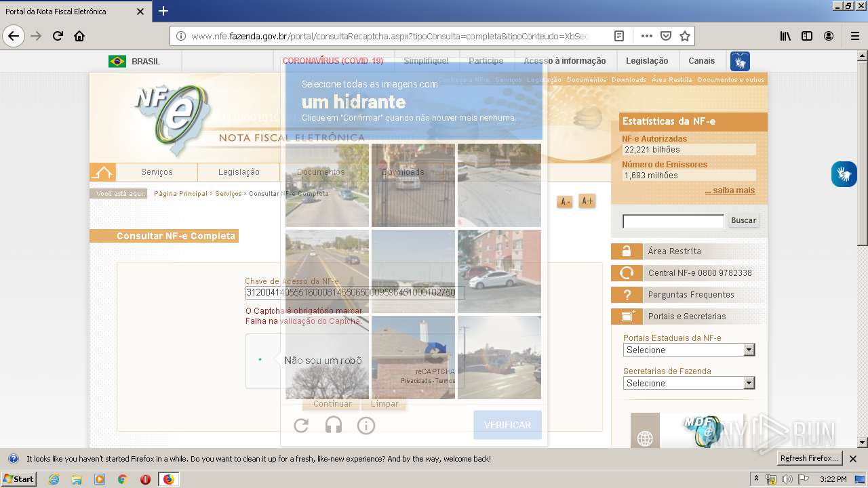
Task: Open the CORONAVÍRUS (COVID-19) link
Action: 333,61
